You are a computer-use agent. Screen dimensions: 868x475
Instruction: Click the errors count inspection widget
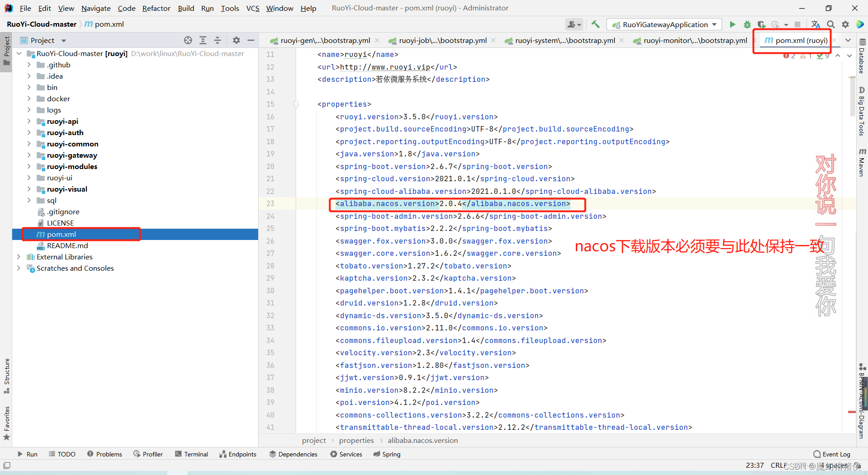point(789,56)
